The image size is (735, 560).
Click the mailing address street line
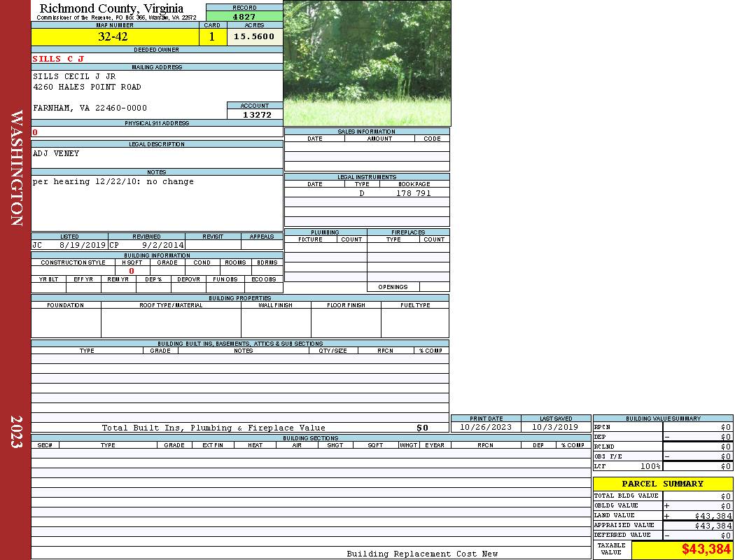pos(87,87)
